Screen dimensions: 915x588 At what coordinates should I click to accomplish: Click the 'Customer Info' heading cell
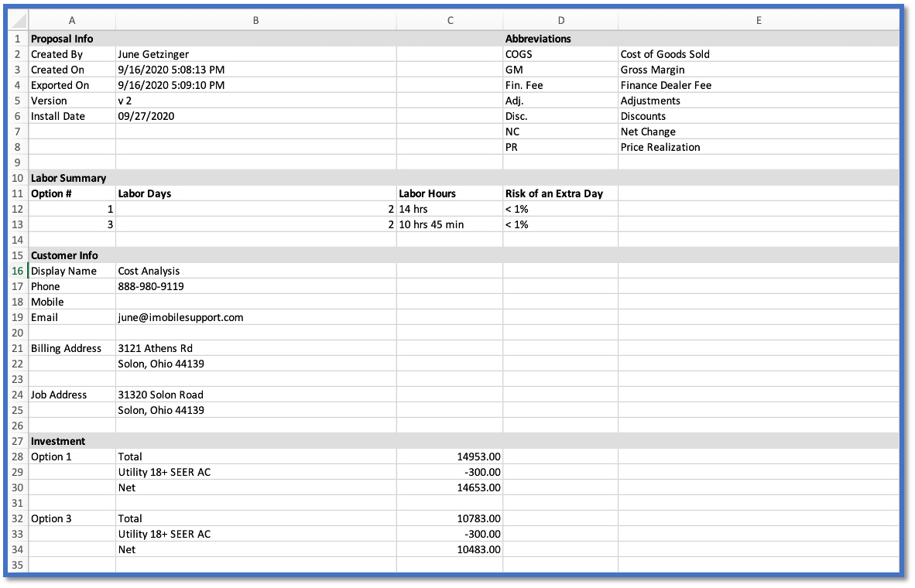click(x=72, y=255)
